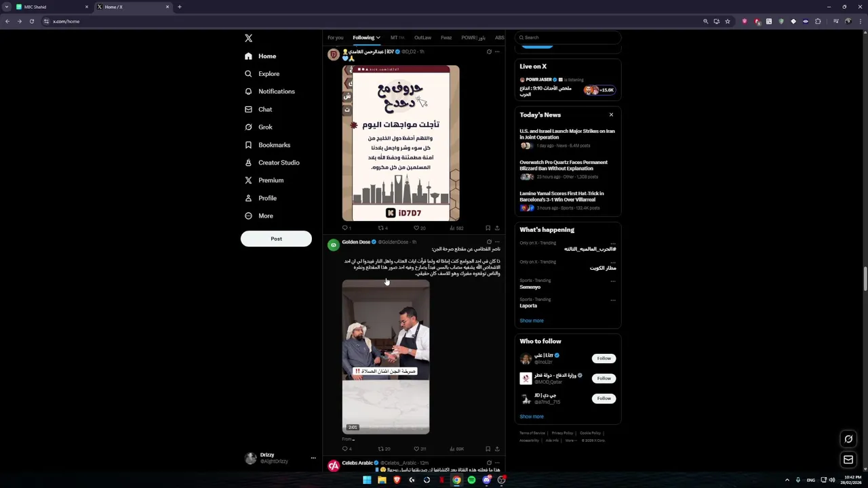This screenshot has width=868, height=488.
Task: Click the X Search field
Action: pos(568,38)
